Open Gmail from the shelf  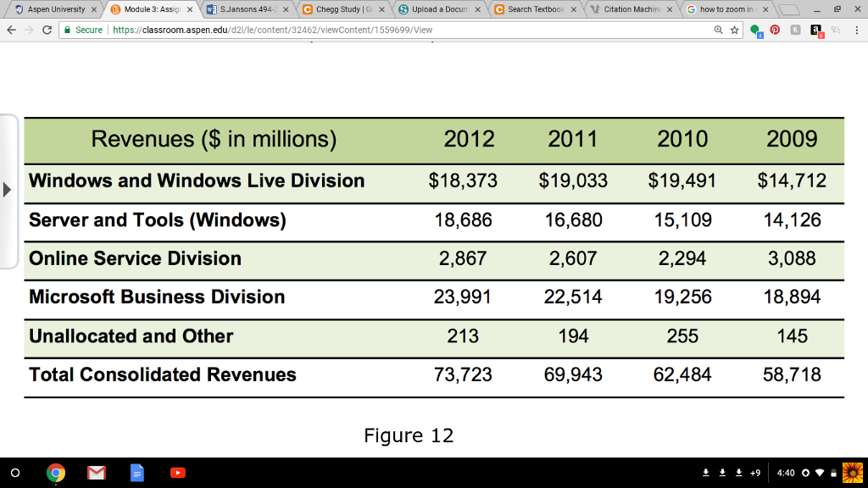coord(97,473)
